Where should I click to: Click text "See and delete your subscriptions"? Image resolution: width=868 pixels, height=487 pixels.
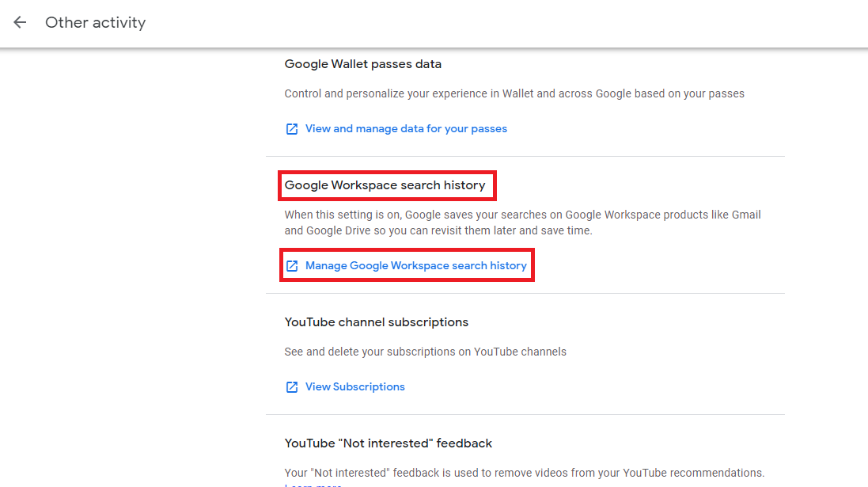point(425,352)
